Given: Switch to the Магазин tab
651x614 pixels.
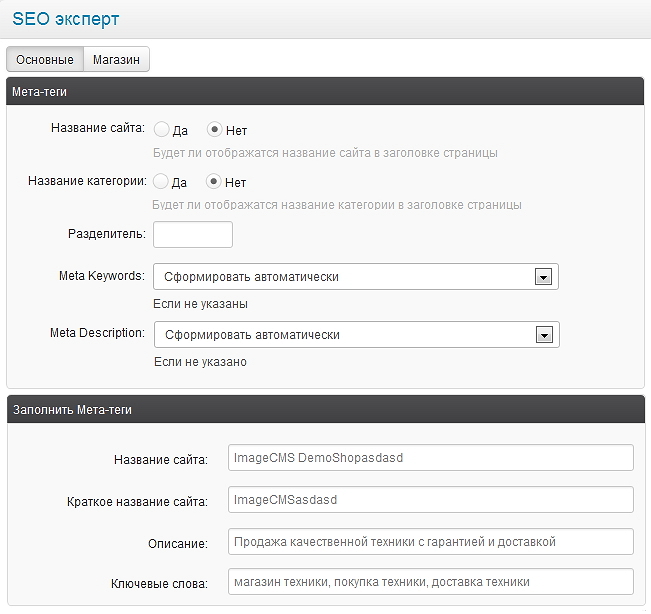Looking at the screenshot, I should click(x=116, y=59).
